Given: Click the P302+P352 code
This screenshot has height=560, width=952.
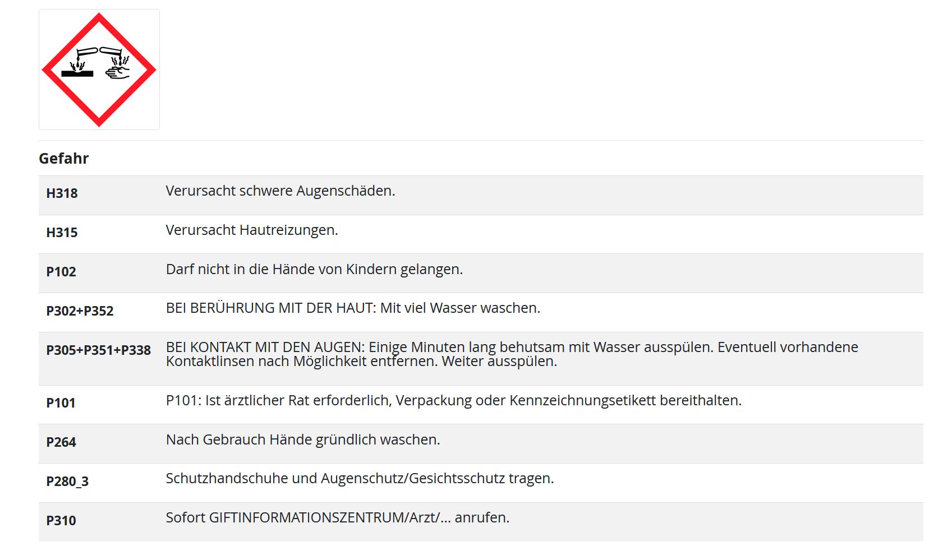Looking at the screenshot, I should [80, 311].
